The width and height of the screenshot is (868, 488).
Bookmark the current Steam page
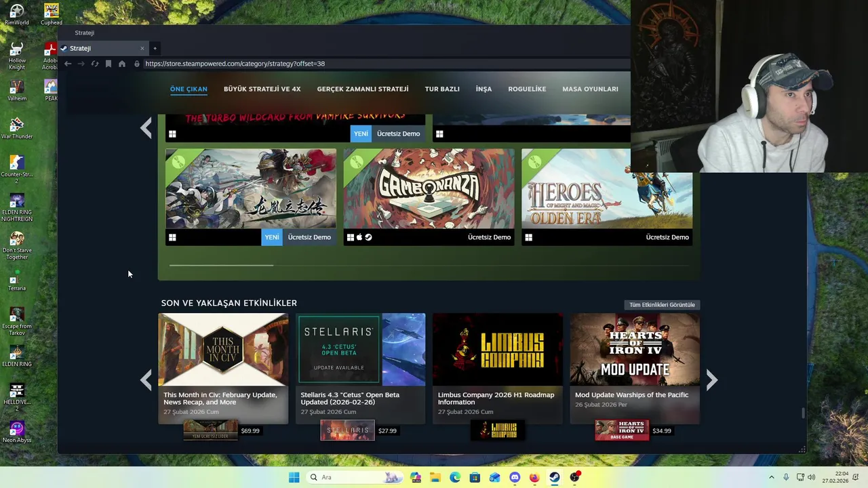(108, 64)
